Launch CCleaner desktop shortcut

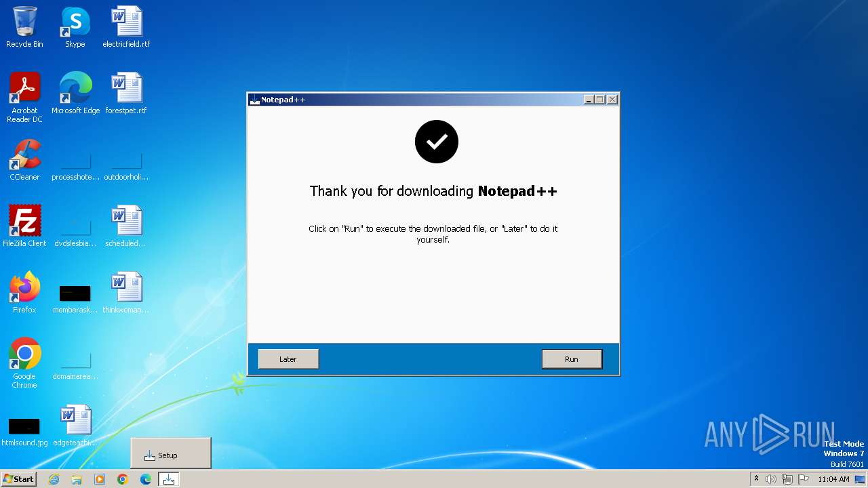[24, 160]
